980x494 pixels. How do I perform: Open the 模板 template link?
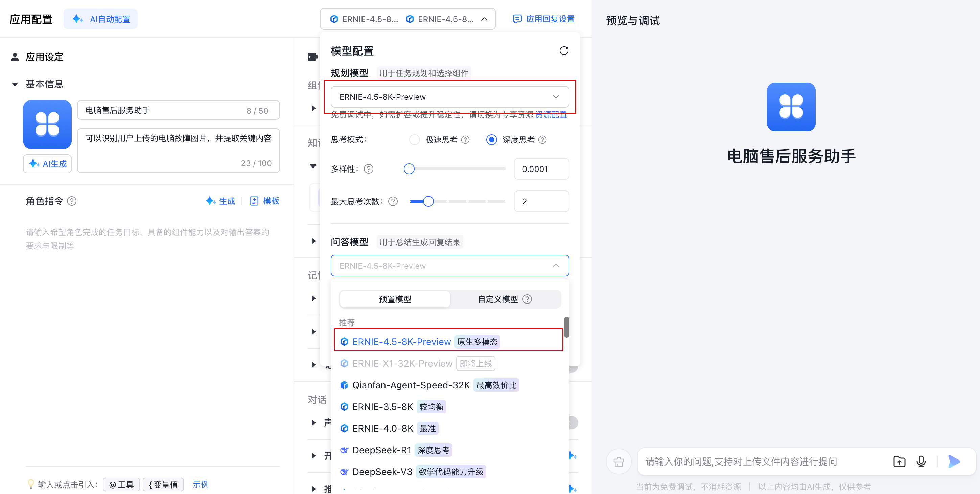[264, 201]
